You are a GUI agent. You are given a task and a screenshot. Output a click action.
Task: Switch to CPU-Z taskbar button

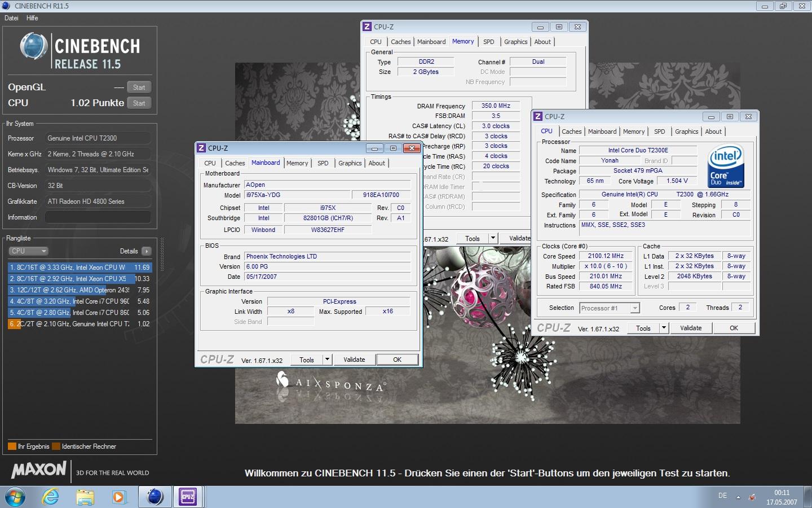click(188, 497)
